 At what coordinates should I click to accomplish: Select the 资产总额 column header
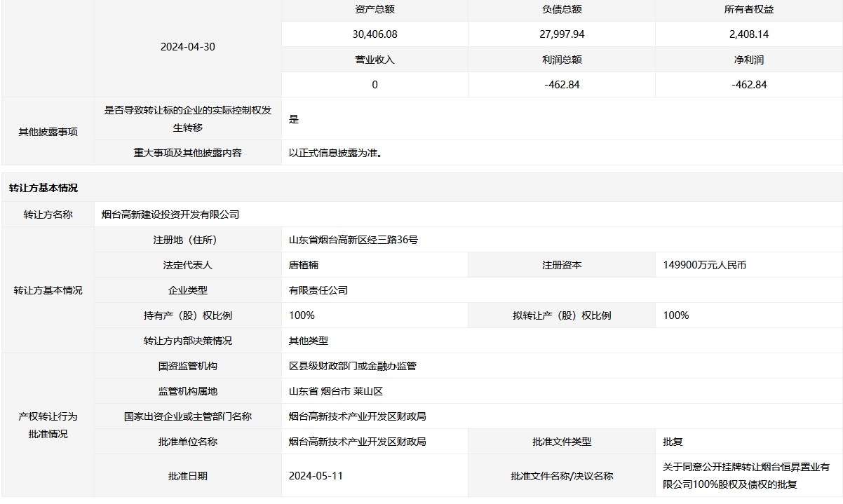coord(375,10)
